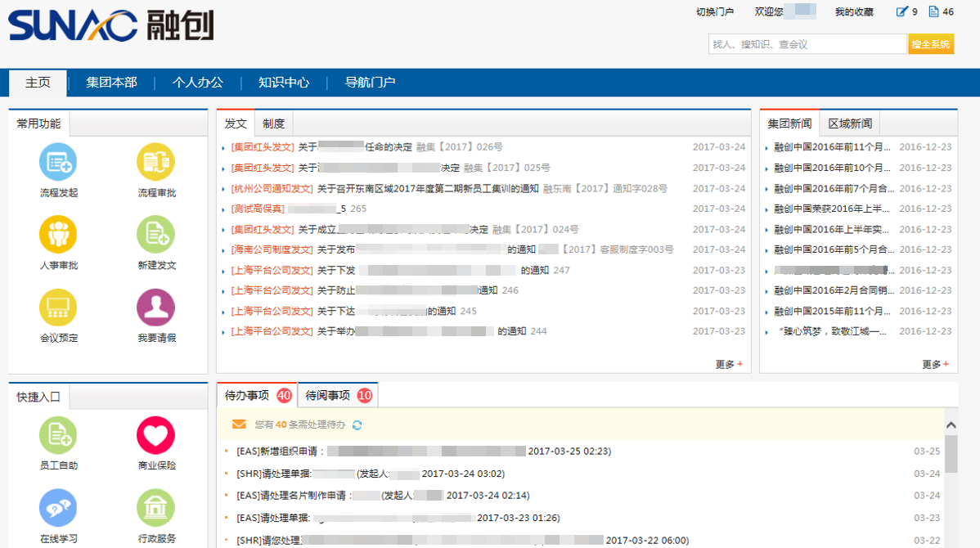Open 更多+ link under 集团新闻

coord(935,362)
